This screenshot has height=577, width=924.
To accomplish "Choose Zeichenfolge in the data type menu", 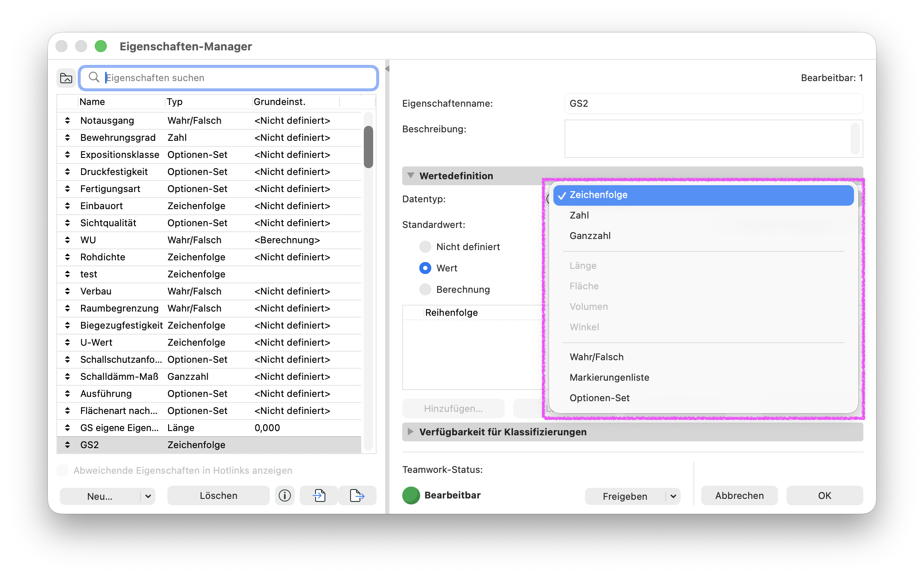I will click(x=703, y=195).
